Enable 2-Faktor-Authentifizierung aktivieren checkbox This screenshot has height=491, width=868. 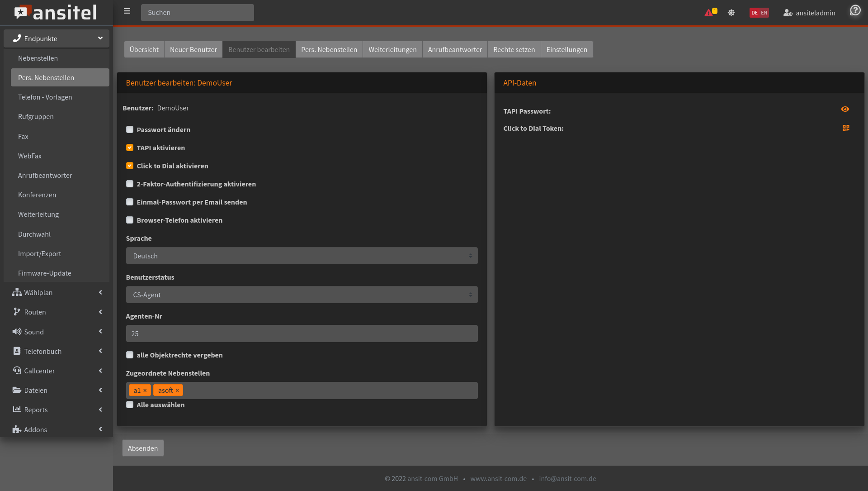[x=130, y=184]
